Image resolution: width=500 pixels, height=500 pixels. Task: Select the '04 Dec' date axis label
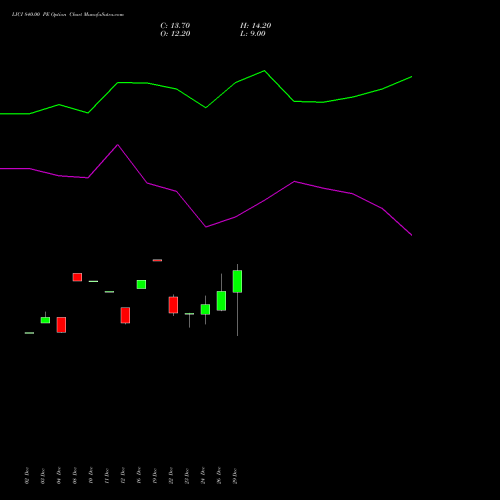point(59,476)
